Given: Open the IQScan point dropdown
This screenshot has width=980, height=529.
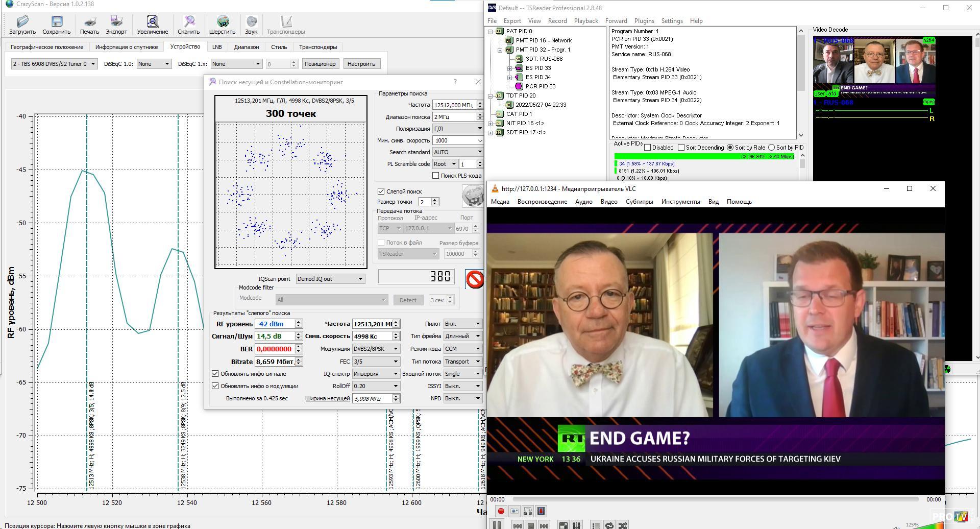Looking at the screenshot, I should click(330, 279).
